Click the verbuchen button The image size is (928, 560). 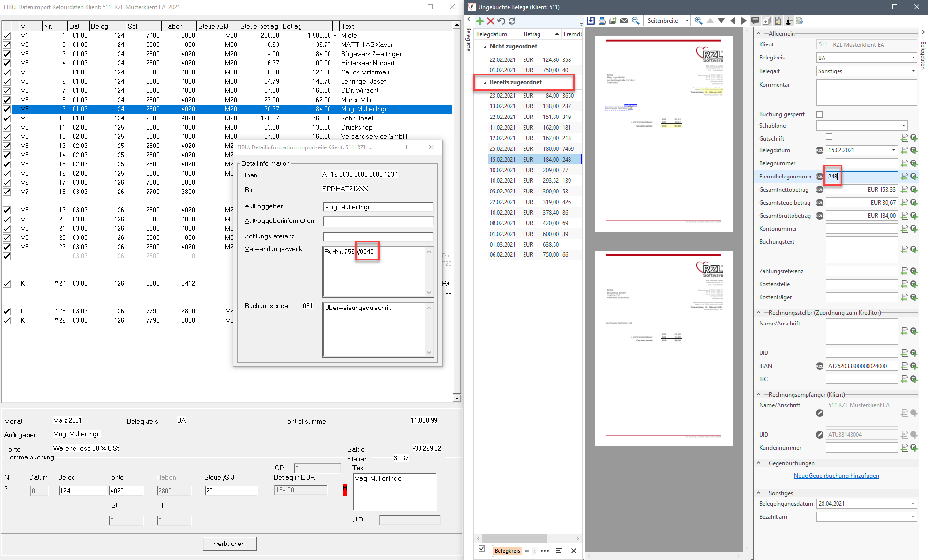(x=229, y=544)
